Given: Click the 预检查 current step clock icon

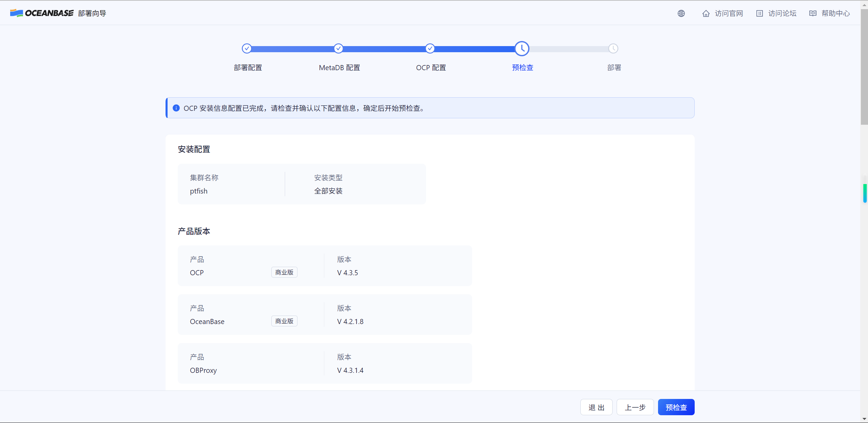Looking at the screenshot, I should pyautogui.click(x=522, y=48).
